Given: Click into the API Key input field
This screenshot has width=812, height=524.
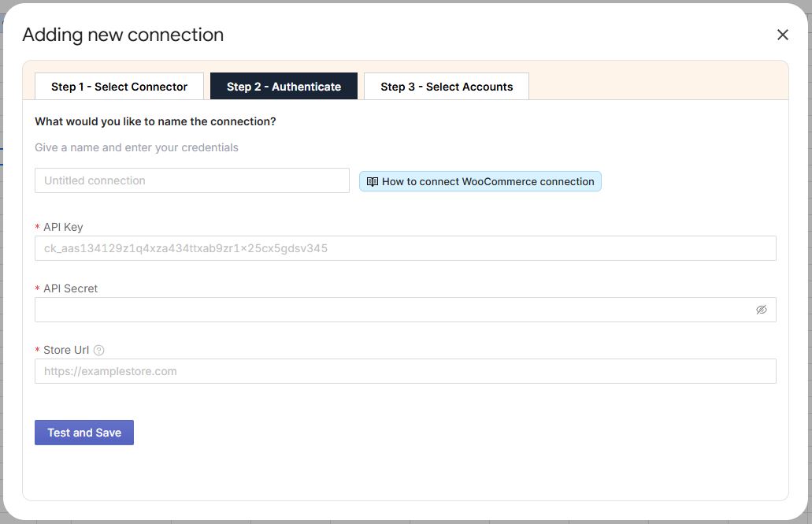Looking at the screenshot, I should point(406,248).
